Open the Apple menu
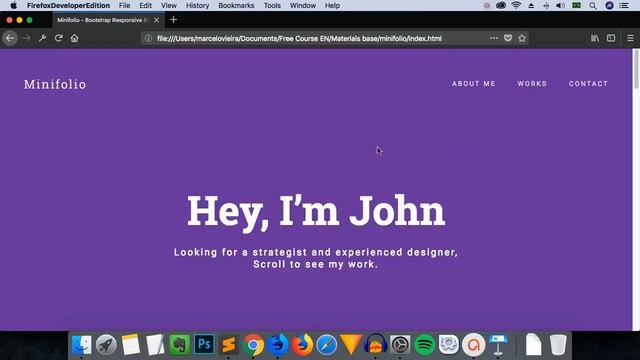This screenshot has width=640, height=360. 13,5
